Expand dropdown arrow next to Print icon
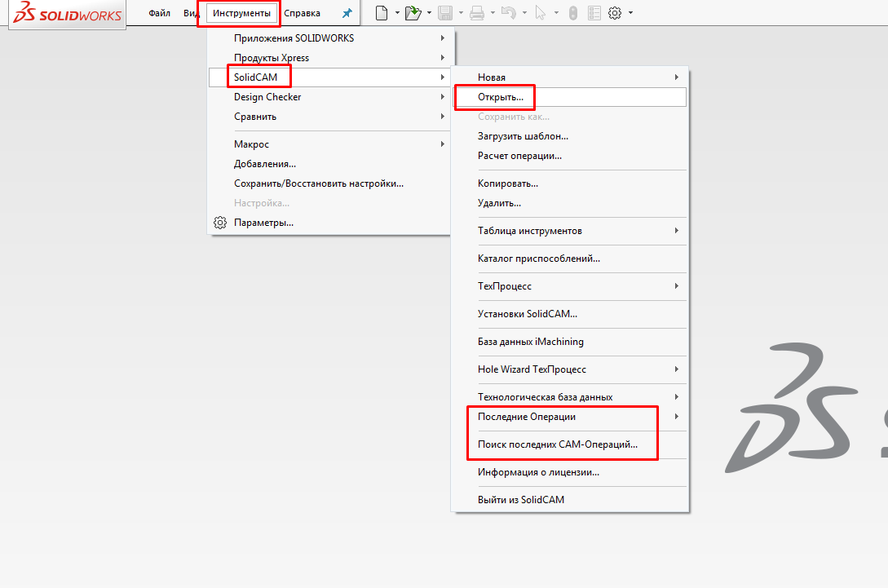The image size is (888, 588). pyautogui.click(x=493, y=12)
